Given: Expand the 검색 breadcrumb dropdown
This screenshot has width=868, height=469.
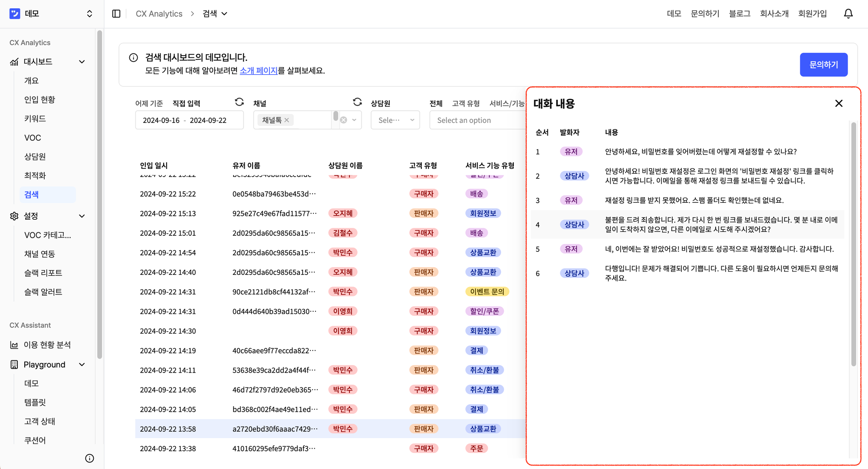Looking at the screenshot, I should [225, 13].
